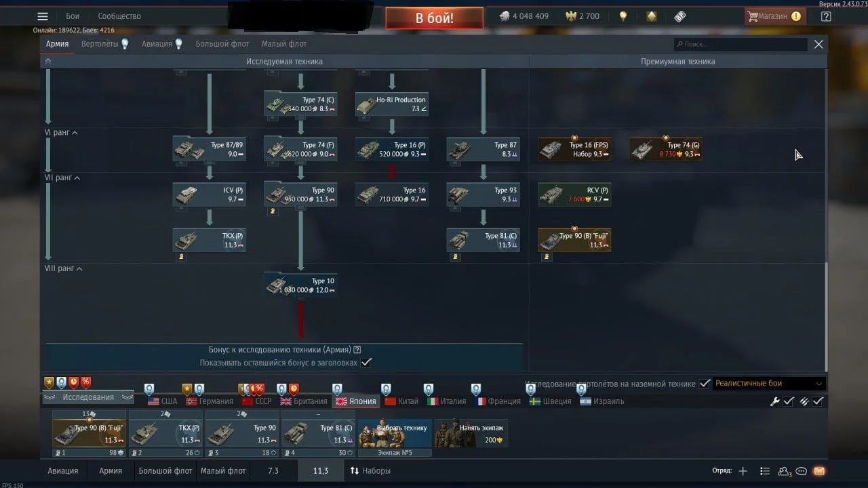Screen dimensions: 868x488
Task: Select the СССР nation tab
Action: [x=256, y=401]
